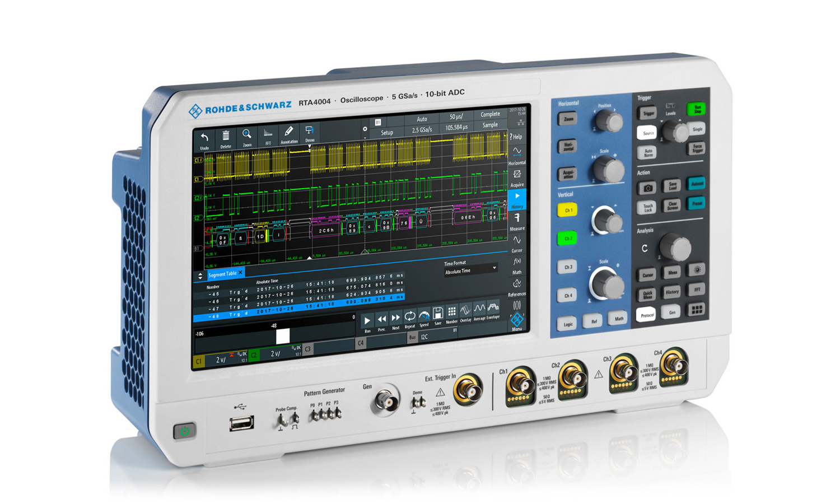Push the blue Preset key
Image resolution: width=840 pixels, height=504 pixels.
[x=697, y=203]
